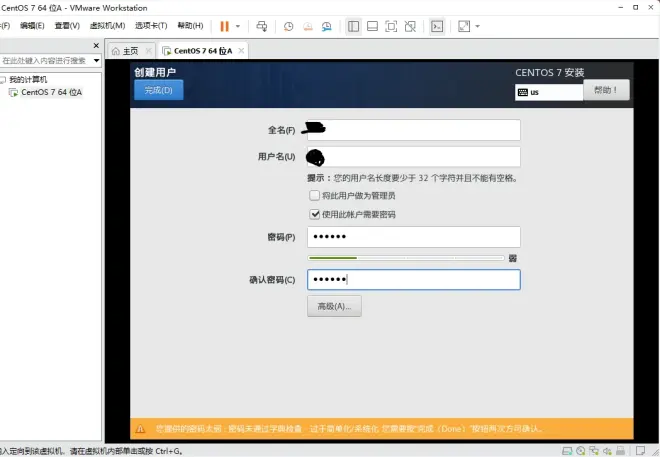The width and height of the screenshot is (660, 457).
Task: Click the 用户名(U) username field
Action: (x=414, y=157)
